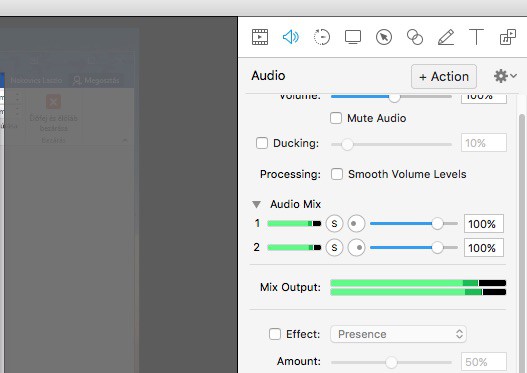Click channel 1 100% volume field
This screenshot has height=373, width=527.
[484, 223]
